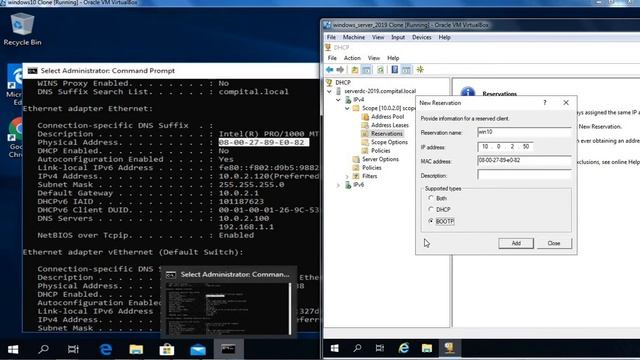
Task: Open VirtualBox Devices menu
Action: (422, 37)
